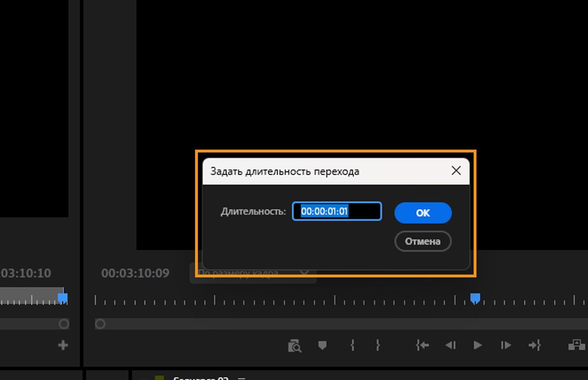Click the Source monitor blue playhead marker

click(63, 298)
